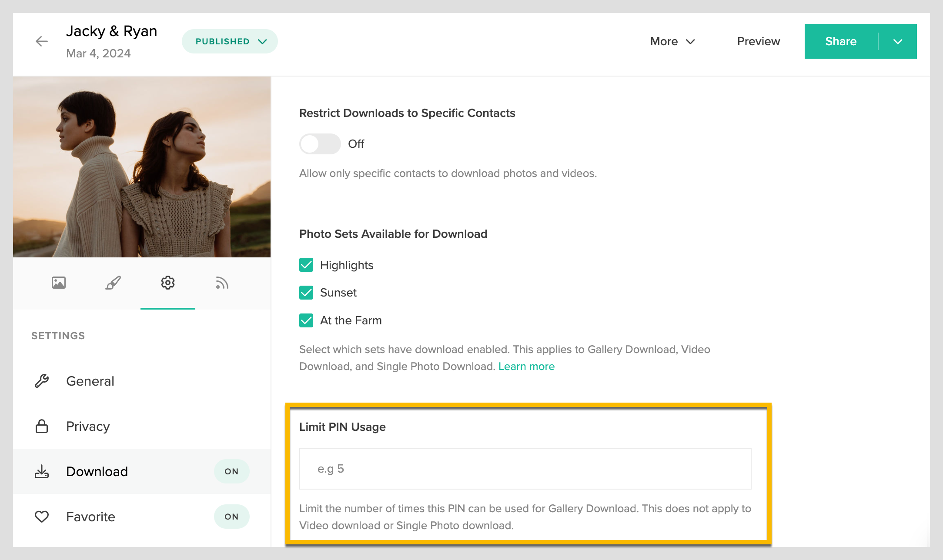Open the More dropdown menu
Image resolution: width=943 pixels, height=560 pixels.
pyautogui.click(x=672, y=41)
